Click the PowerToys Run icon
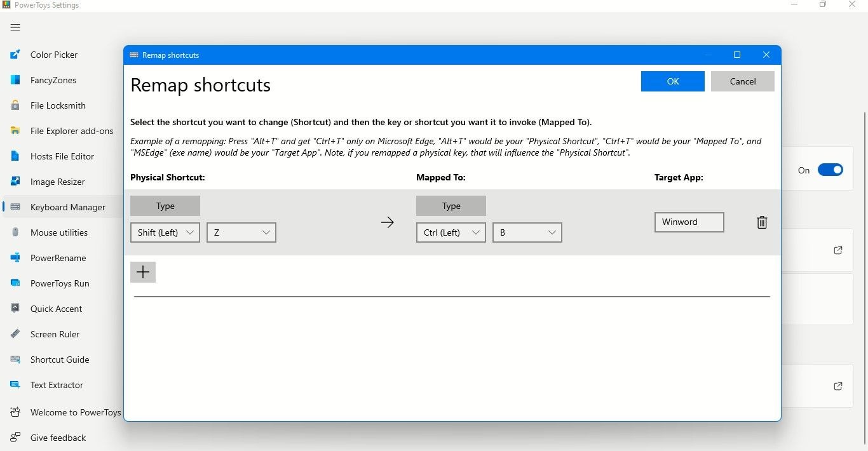This screenshot has height=451, width=868. pos(15,283)
